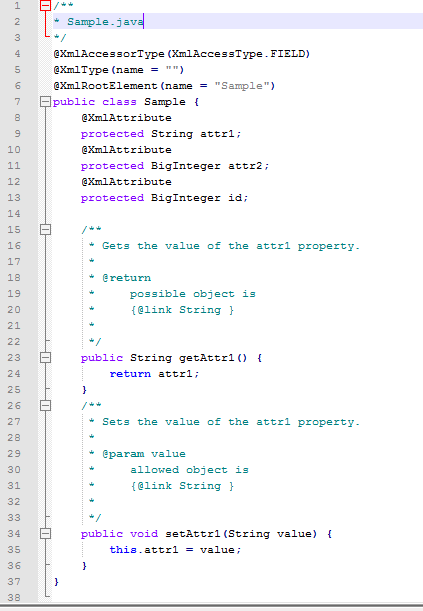Click line number 38 in the margin

coord(14,597)
